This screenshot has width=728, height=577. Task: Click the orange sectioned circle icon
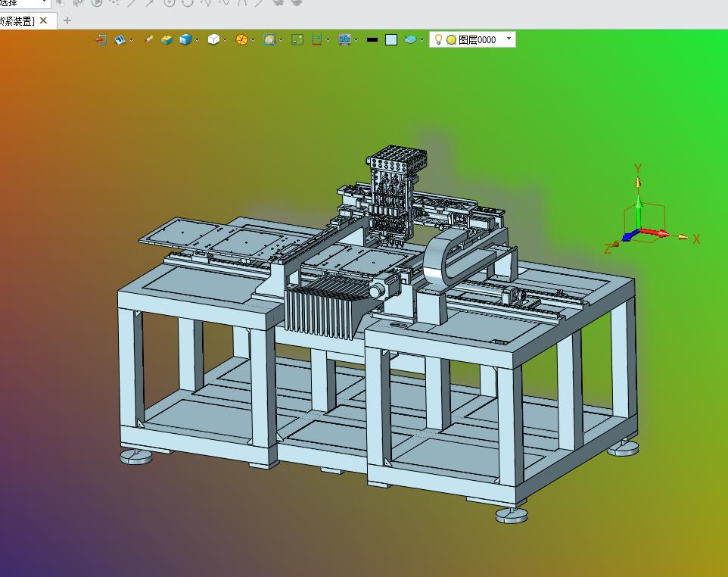tap(241, 39)
